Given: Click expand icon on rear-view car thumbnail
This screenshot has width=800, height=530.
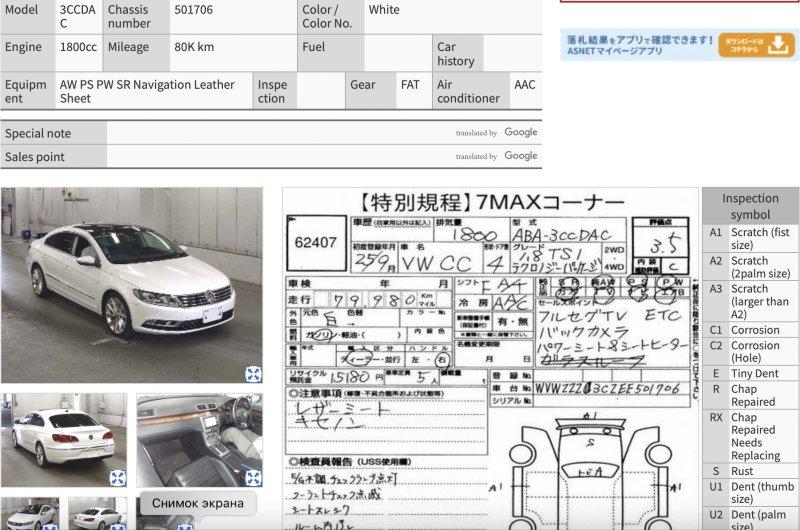Looking at the screenshot, I should [x=117, y=478].
